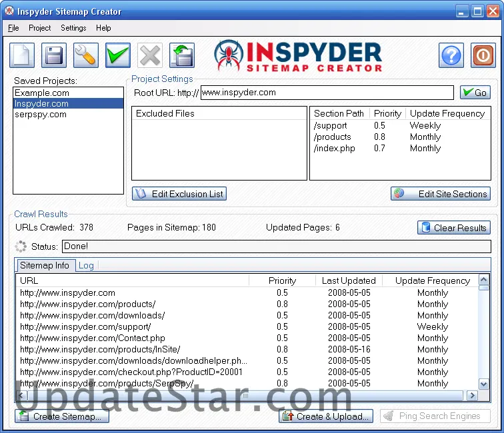Screen dimensions: 504x433
Task: Click the Pages in Sitemap: 180 label
Action: click(171, 227)
